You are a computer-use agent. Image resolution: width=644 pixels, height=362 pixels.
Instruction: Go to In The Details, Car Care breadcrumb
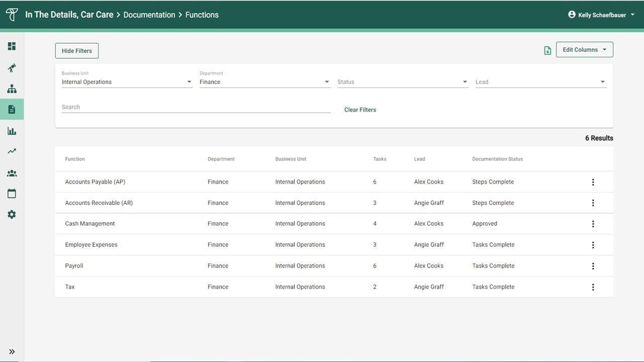[x=69, y=15]
